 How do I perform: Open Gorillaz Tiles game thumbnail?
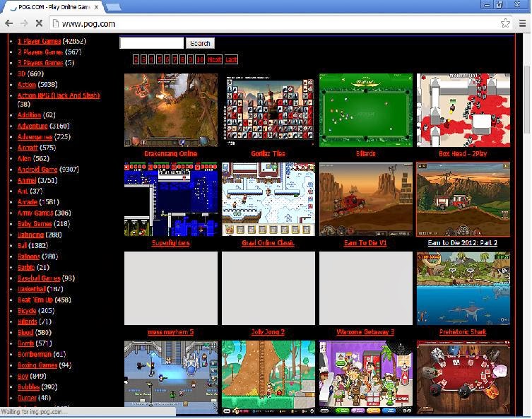[268, 110]
